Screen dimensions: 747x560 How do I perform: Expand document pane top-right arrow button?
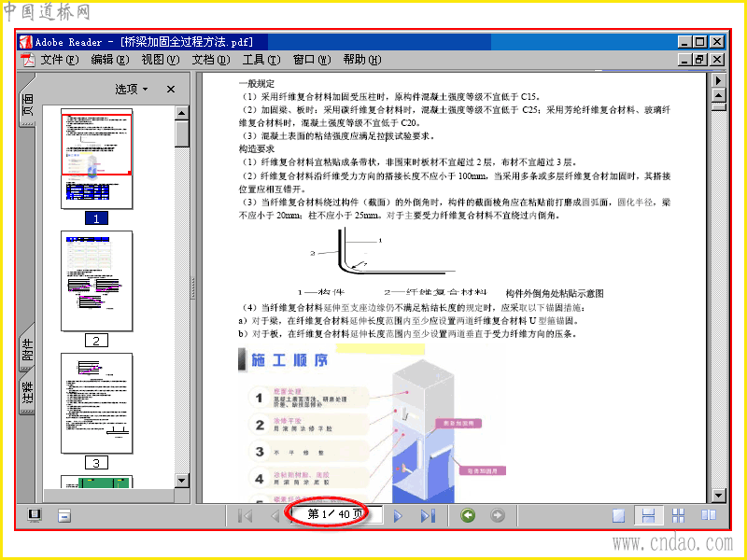click(x=718, y=80)
